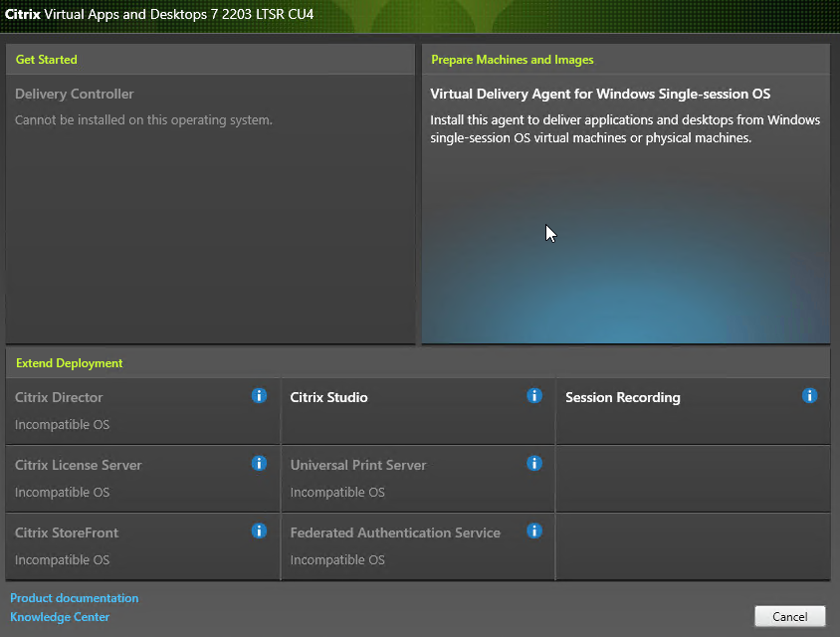Click the disabled Delivery Controller tile
The image size is (840, 637).
pyautogui.click(x=211, y=209)
